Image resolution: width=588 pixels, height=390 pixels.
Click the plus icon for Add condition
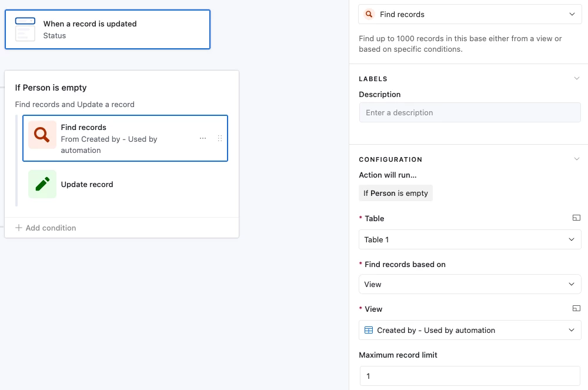(19, 228)
